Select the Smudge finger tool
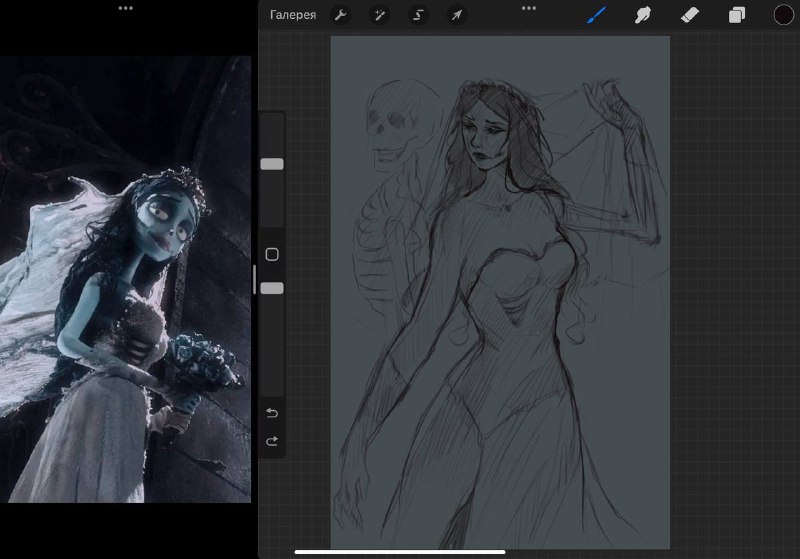800x559 pixels. tap(643, 15)
